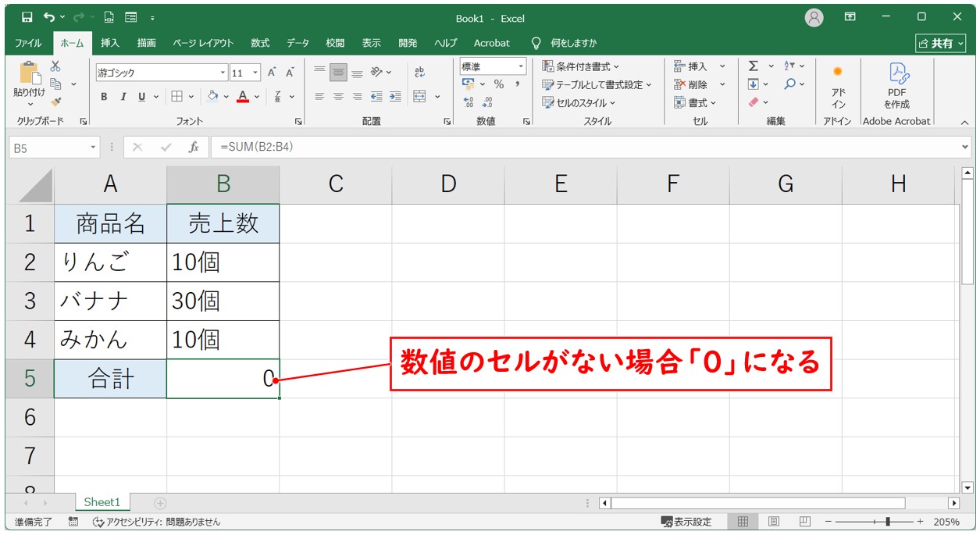Toggle Bold formatting
980x535 pixels.
point(104,97)
